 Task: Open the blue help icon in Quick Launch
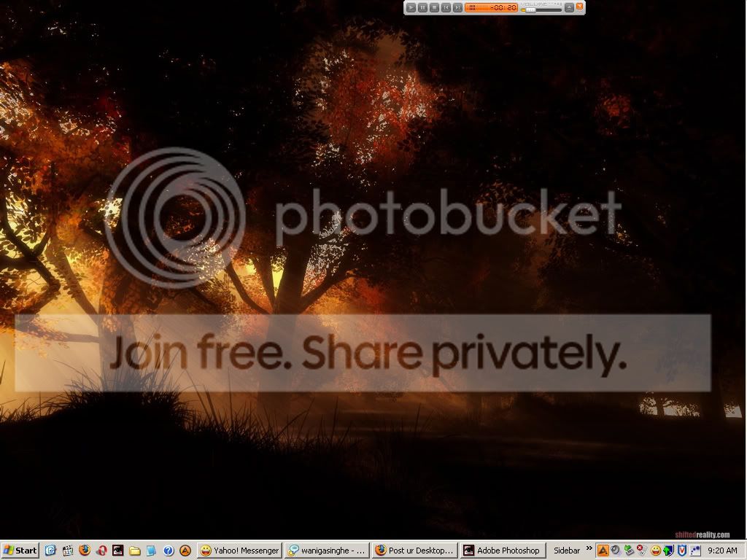[x=169, y=551]
